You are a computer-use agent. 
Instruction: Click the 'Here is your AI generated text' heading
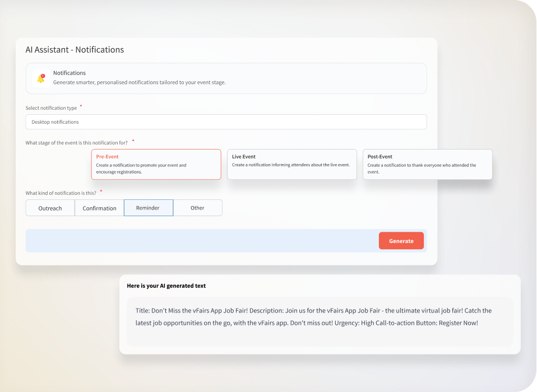[166, 286]
